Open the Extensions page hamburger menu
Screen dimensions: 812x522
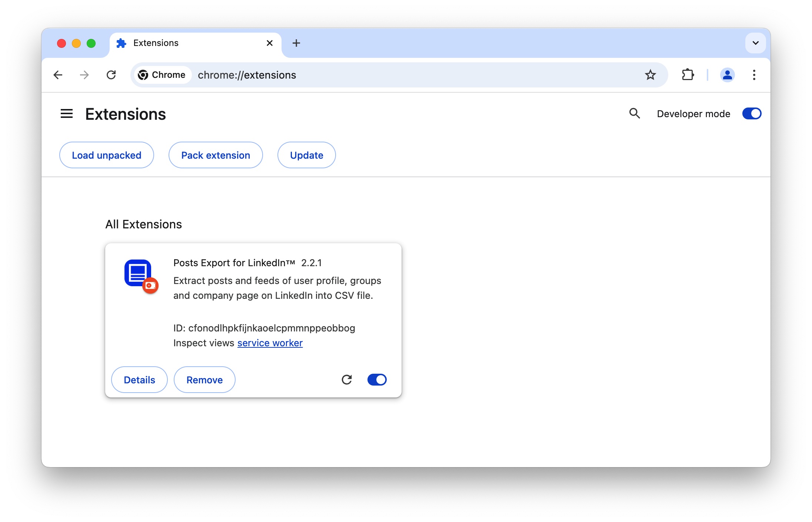(x=67, y=114)
